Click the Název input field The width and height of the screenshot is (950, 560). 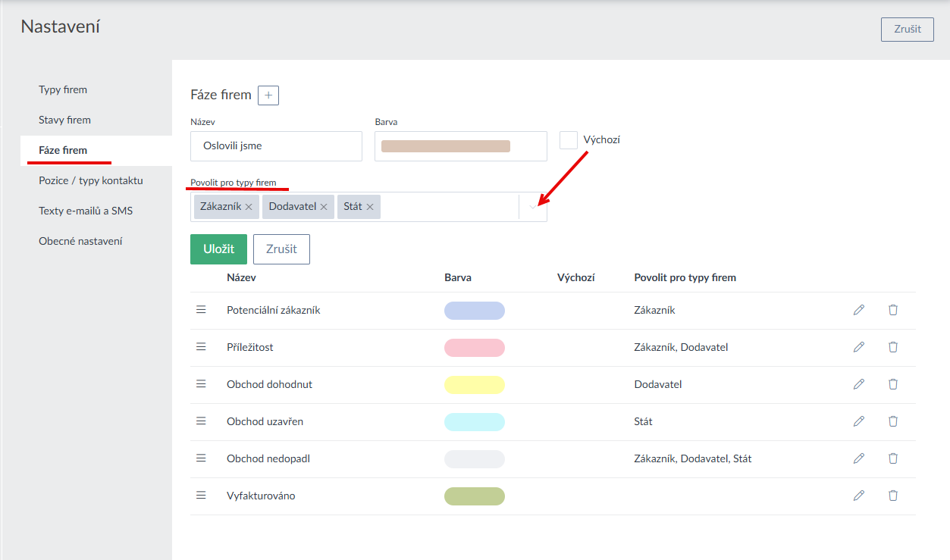pos(276,146)
